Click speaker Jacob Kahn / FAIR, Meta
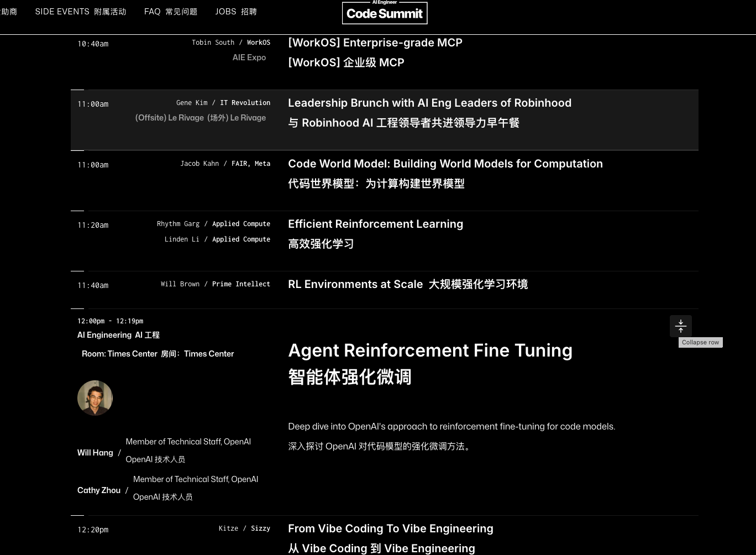Screen dimensions: 756x555 tap(225, 164)
